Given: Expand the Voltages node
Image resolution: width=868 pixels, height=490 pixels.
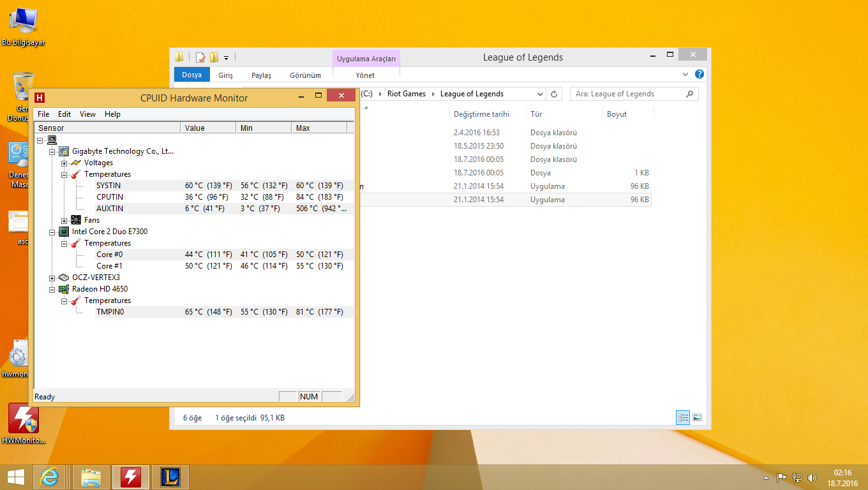Looking at the screenshot, I should coord(64,163).
